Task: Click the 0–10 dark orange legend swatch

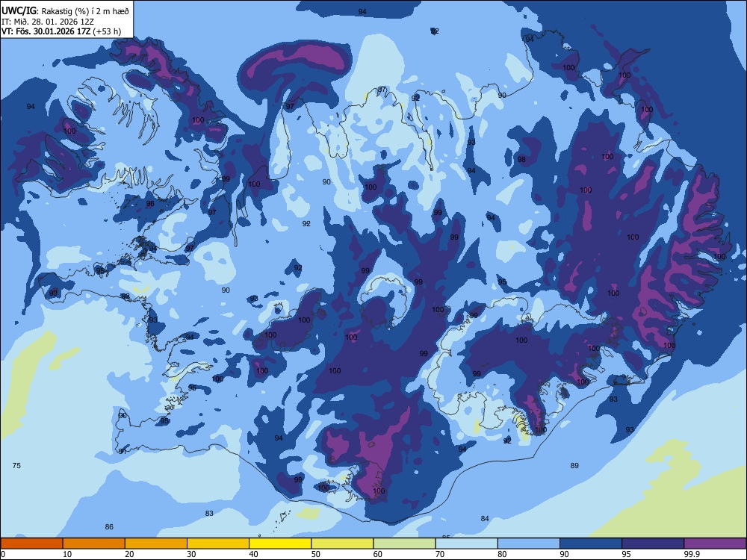Action: [x=31, y=544]
